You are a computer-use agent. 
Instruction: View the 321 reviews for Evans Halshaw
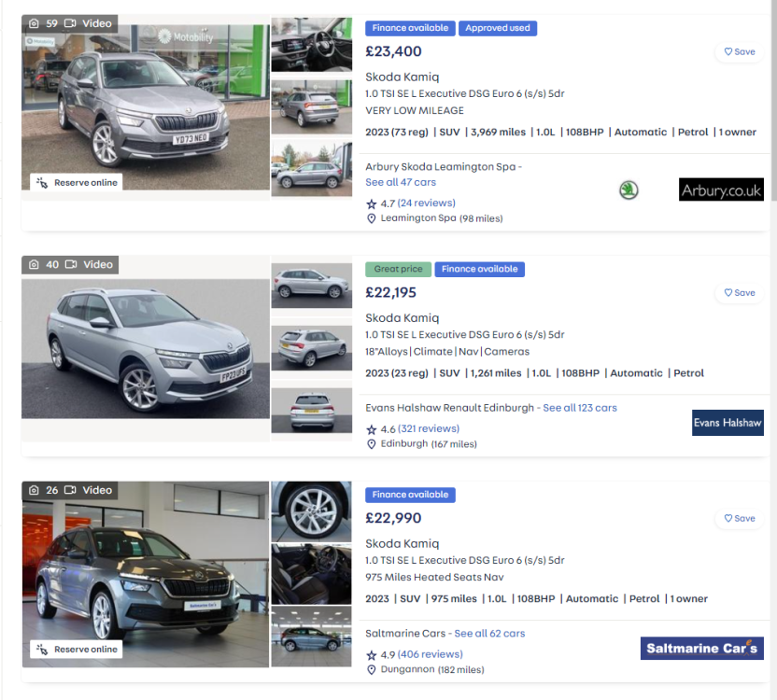pos(429,428)
